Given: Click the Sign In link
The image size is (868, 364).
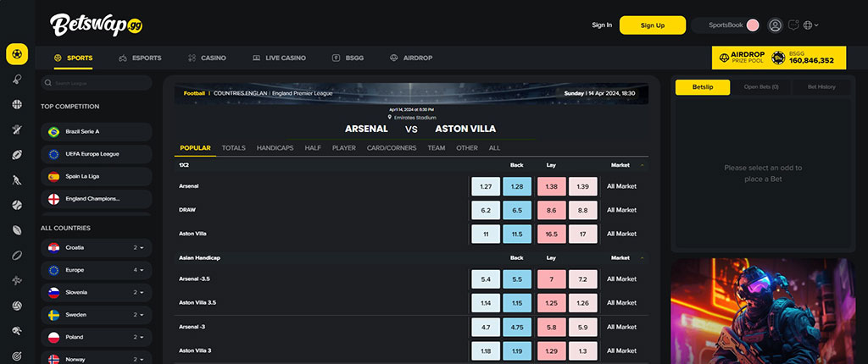Looking at the screenshot, I should pos(602,25).
